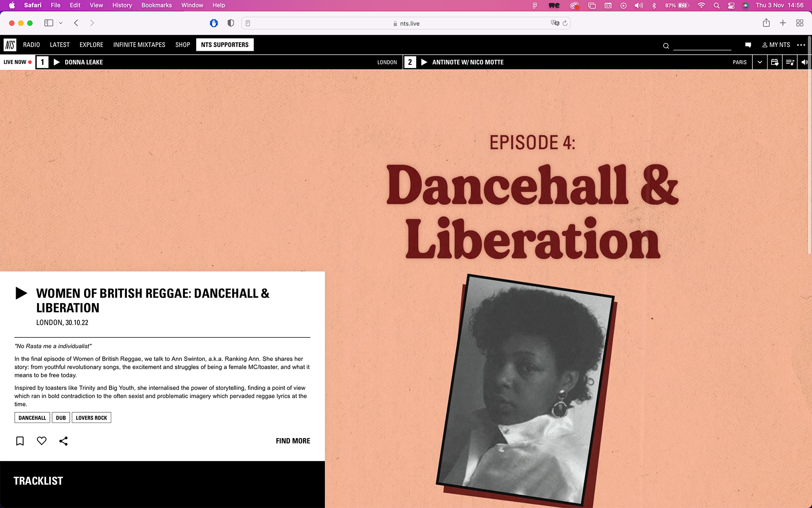Click the episode title Women of British Reggae

tap(153, 301)
